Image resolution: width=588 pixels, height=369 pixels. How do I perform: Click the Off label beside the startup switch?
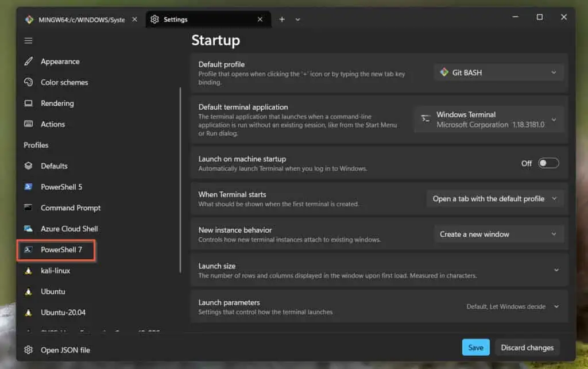coord(526,163)
